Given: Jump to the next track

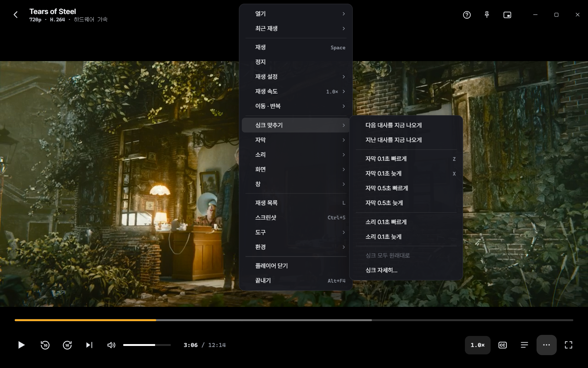Looking at the screenshot, I should tap(89, 345).
